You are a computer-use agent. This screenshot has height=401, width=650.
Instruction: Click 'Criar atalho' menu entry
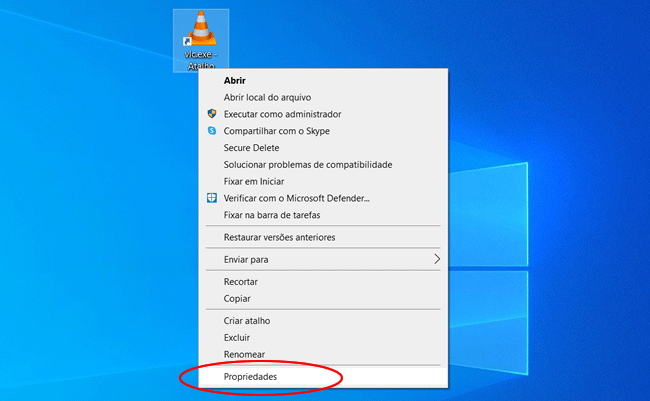pyautogui.click(x=247, y=321)
